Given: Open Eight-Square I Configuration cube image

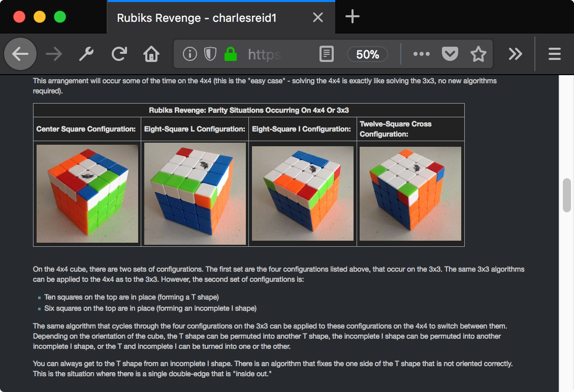Looking at the screenshot, I should point(303,193).
